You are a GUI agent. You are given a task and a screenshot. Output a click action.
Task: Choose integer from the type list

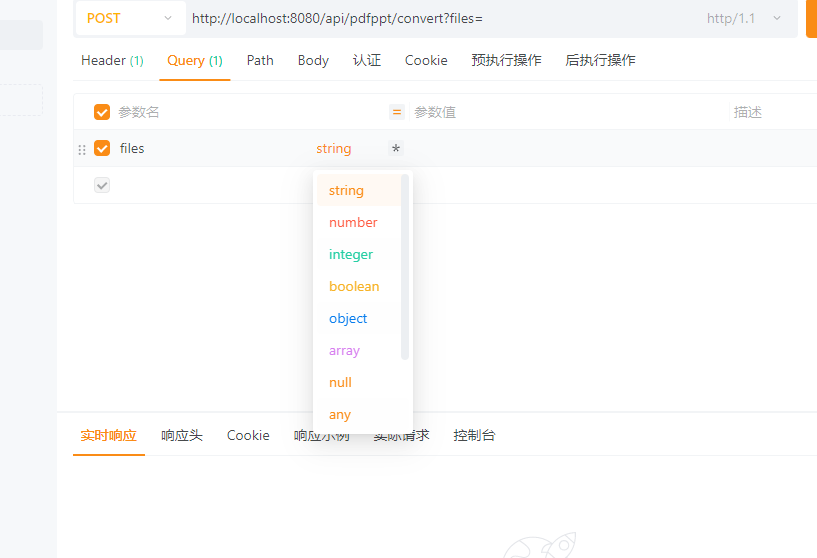[x=359, y=255]
